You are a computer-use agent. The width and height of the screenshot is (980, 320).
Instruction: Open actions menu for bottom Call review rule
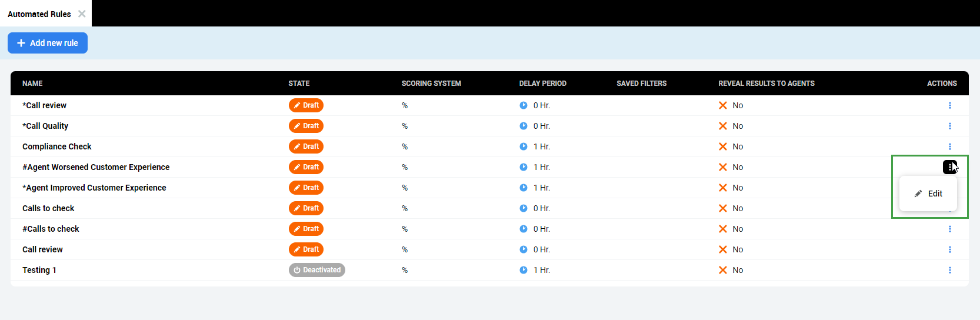[x=949, y=249]
